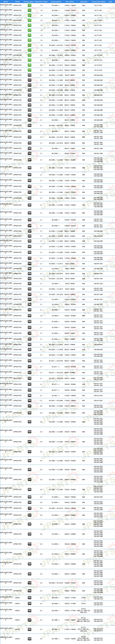Click the ON icon in the 3.0 03.2009 -> 05.2016 row
The width and height of the screenshot is (115, 644).
(x=29, y=508)
